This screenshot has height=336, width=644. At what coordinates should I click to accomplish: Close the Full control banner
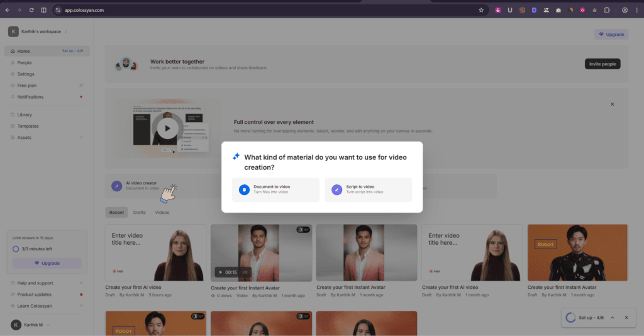[612, 104]
